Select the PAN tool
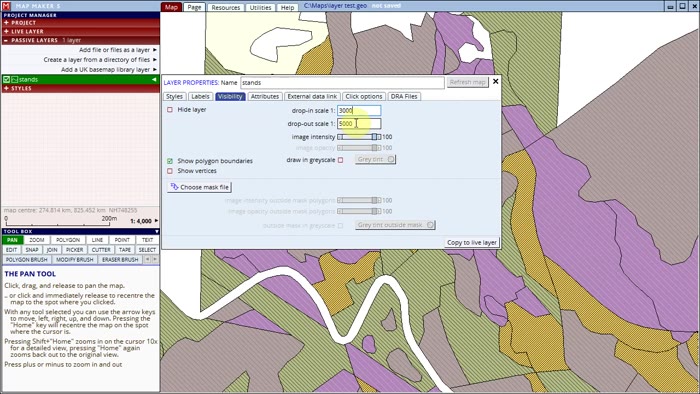700x394 pixels. (x=12, y=240)
